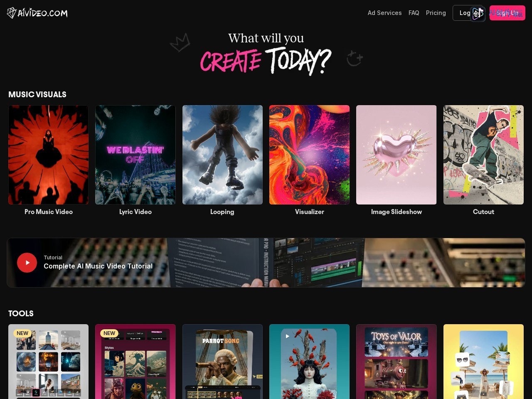Open the Toys of Valor tool card
This screenshot has width=532, height=399.
coord(396,362)
